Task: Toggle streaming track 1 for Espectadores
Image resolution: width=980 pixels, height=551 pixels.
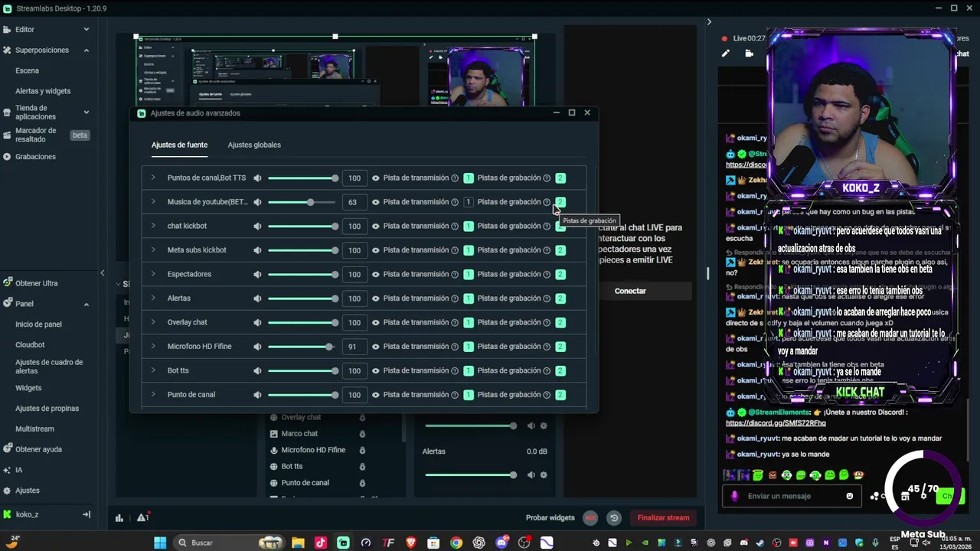Action: coord(469,275)
